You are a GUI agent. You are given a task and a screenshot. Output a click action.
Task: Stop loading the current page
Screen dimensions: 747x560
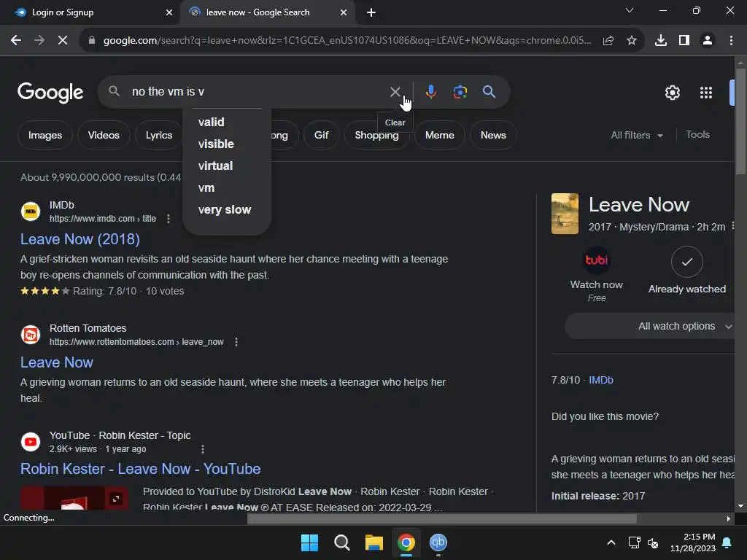pos(63,41)
